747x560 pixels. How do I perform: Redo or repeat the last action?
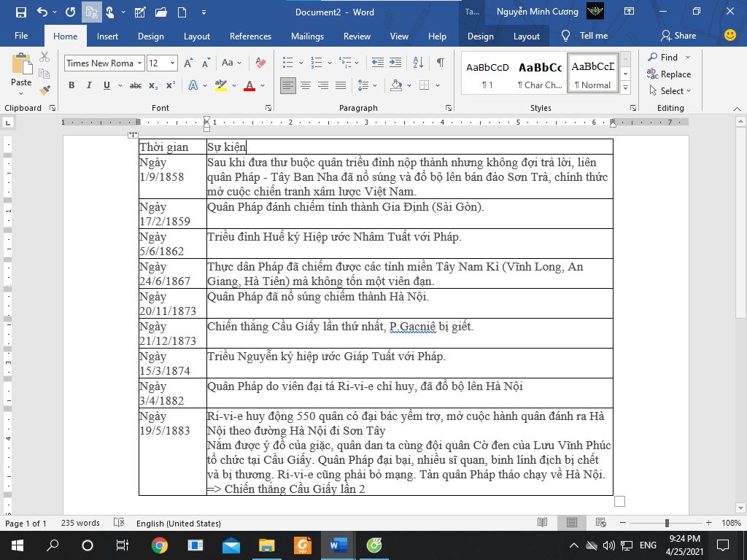point(71,12)
